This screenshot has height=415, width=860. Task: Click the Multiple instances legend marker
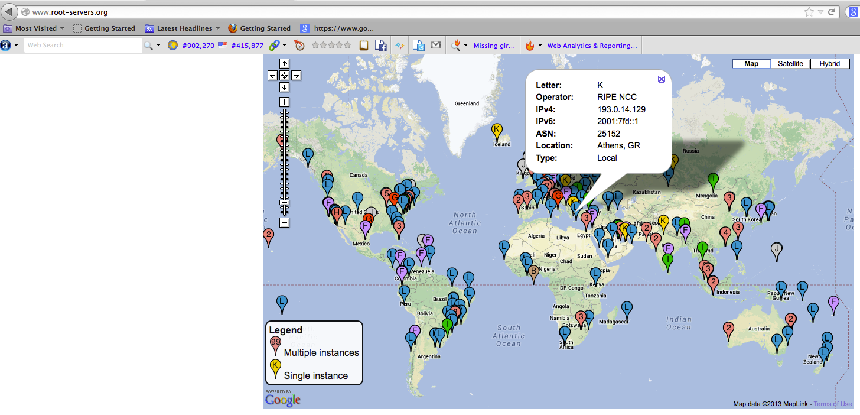(275, 345)
